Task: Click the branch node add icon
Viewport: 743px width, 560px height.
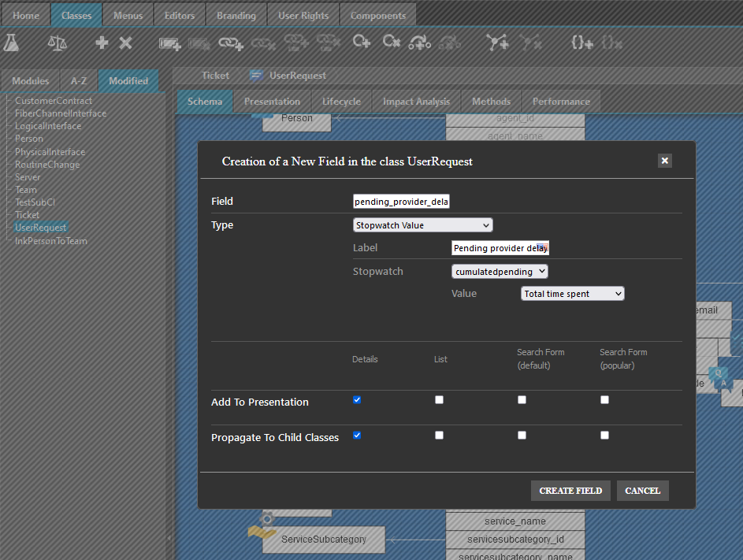Action: [x=498, y=43]
